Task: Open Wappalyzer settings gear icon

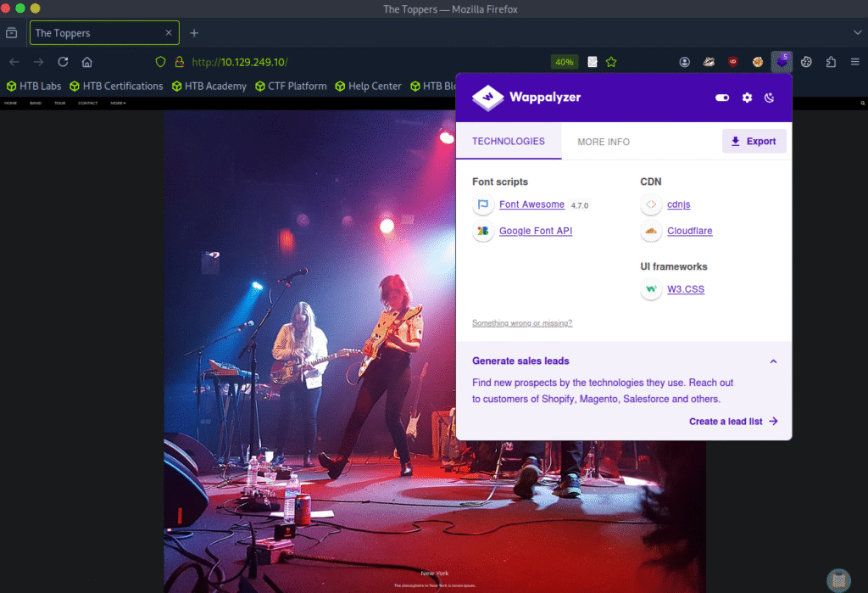Action: (x=747, y=98)
